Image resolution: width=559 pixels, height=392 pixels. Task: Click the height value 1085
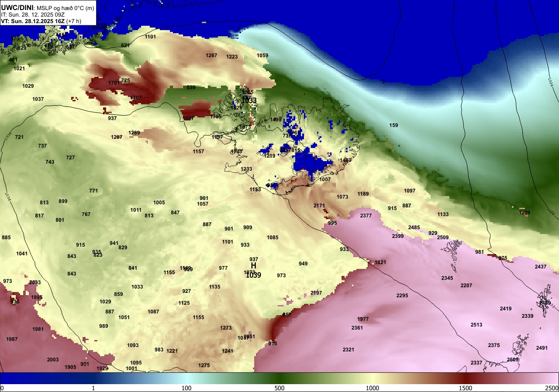[273, 237]
